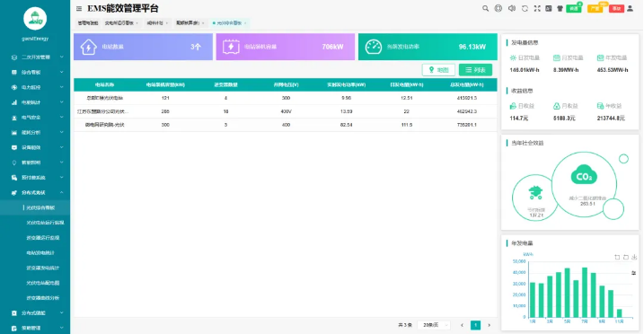Image resolution: width=644 pixels, height=334 pixels.
Task: Expand the 预付费系统 sidebar menu
Action: pos(35,178)
